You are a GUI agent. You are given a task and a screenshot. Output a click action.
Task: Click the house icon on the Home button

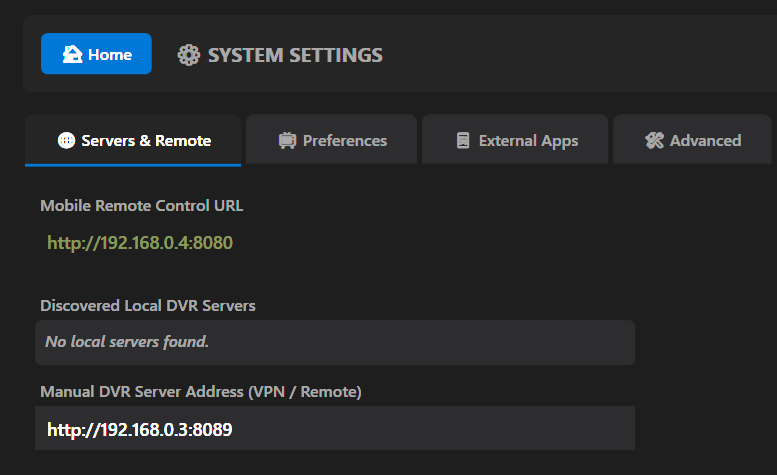tap(72, 54)
